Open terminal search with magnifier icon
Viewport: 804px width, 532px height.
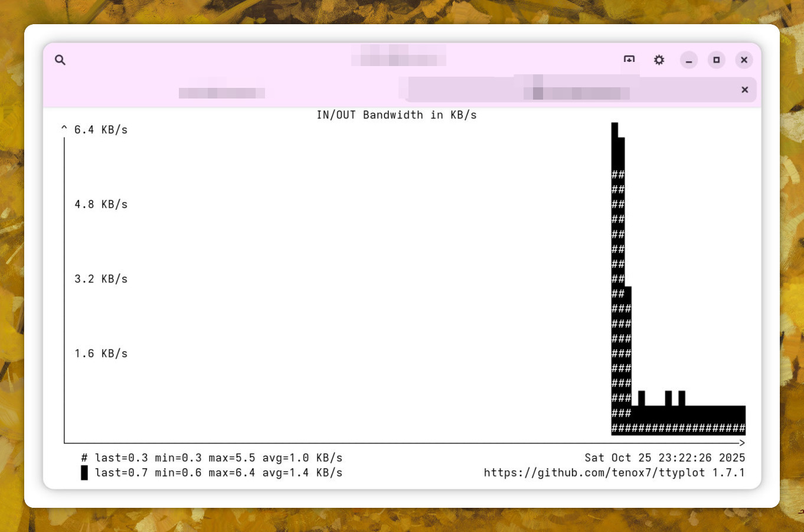(x=60, y=60)
